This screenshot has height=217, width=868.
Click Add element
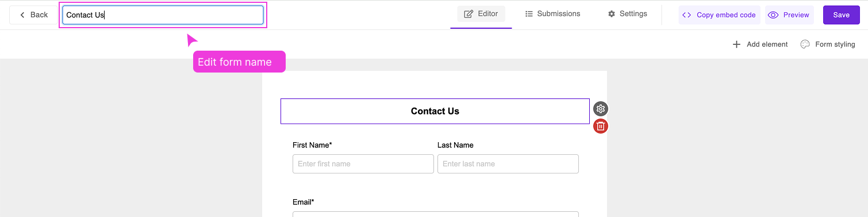760,44
